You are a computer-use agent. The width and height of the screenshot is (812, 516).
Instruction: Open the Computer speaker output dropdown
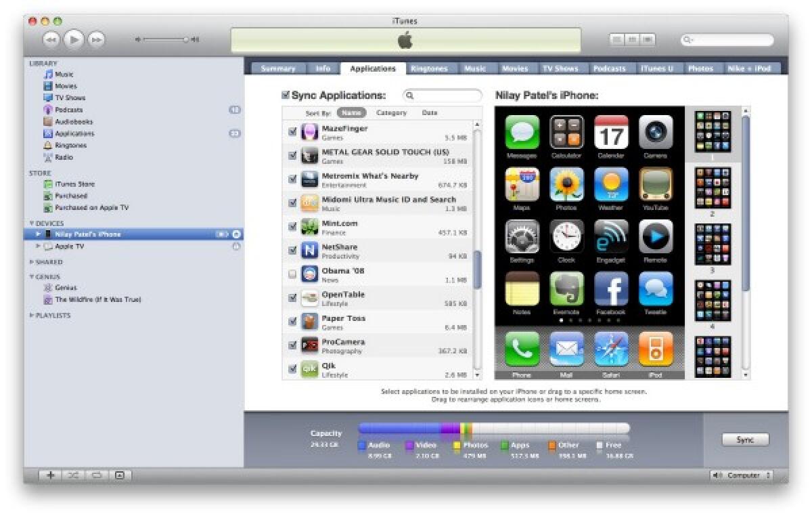tap(742, 476)
